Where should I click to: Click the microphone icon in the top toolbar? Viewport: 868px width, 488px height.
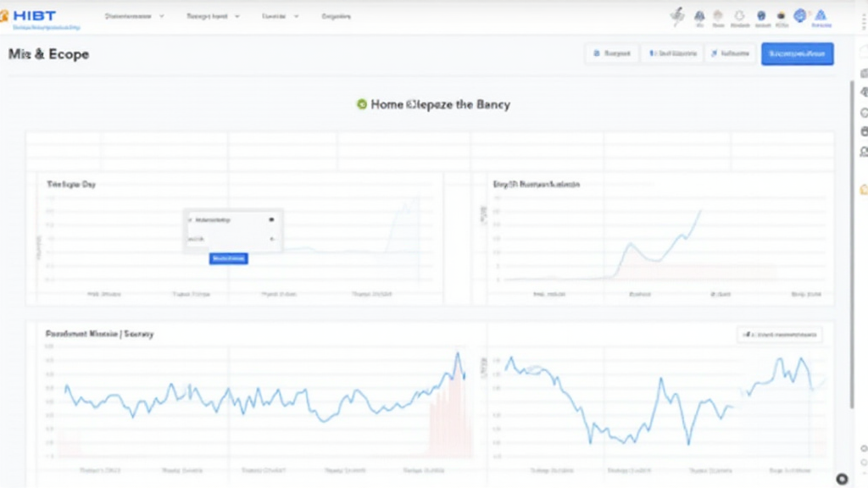(x=676, y=14)
